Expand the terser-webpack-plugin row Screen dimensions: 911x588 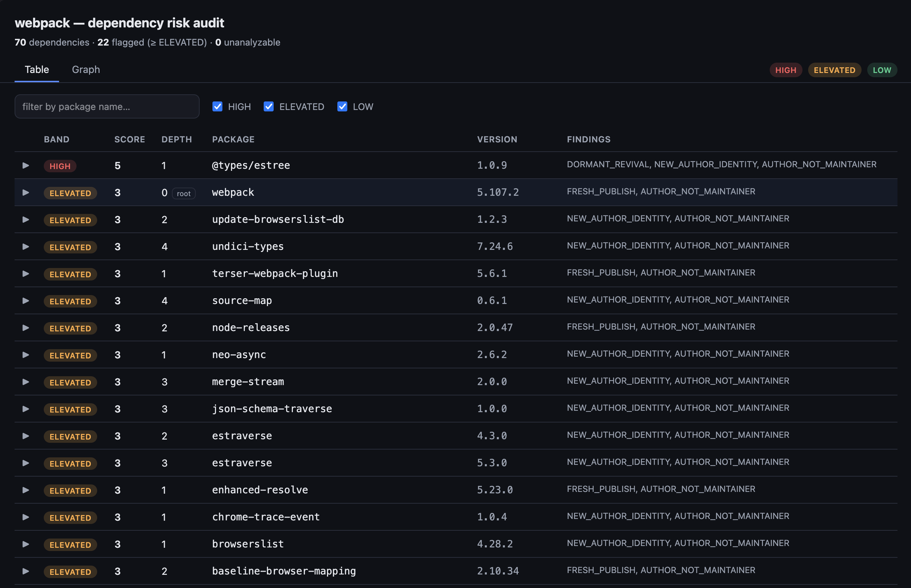pos(26,274)
